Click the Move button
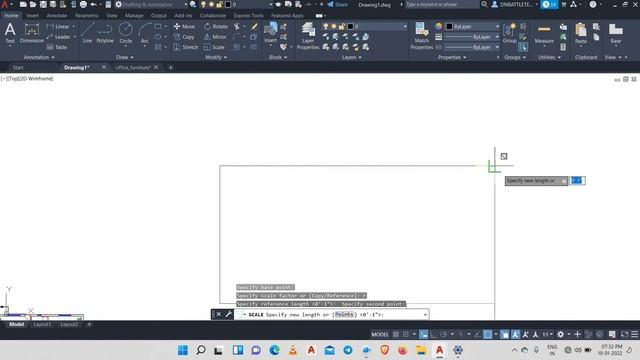The image size is (640, 360). pyautogui.click(x=184, y=27)
